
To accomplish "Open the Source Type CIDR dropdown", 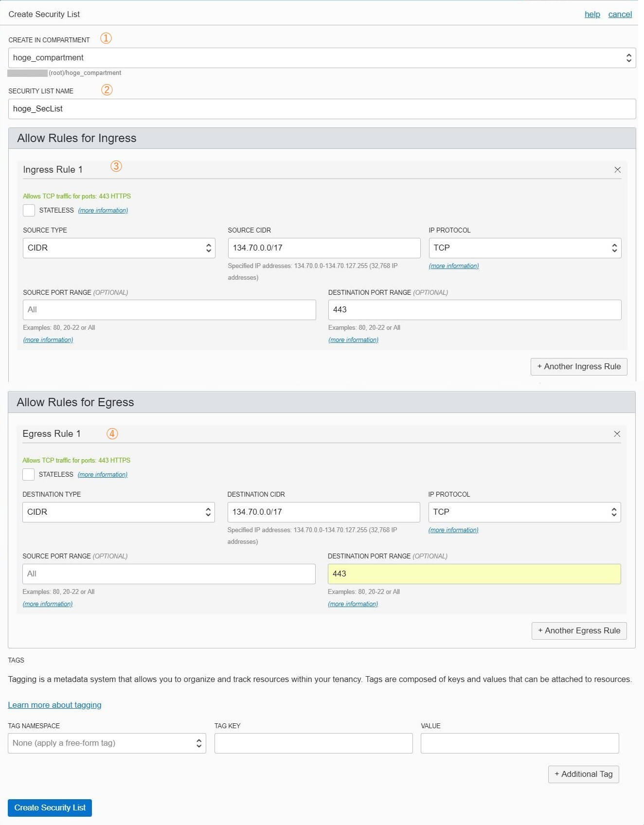I will pyautogui.click(x=119, y=248).
